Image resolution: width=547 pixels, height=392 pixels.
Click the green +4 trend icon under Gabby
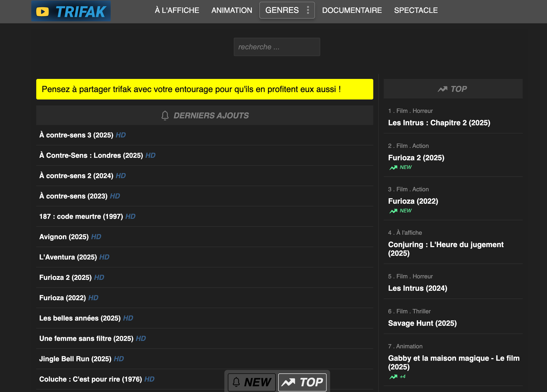point(393,377)
